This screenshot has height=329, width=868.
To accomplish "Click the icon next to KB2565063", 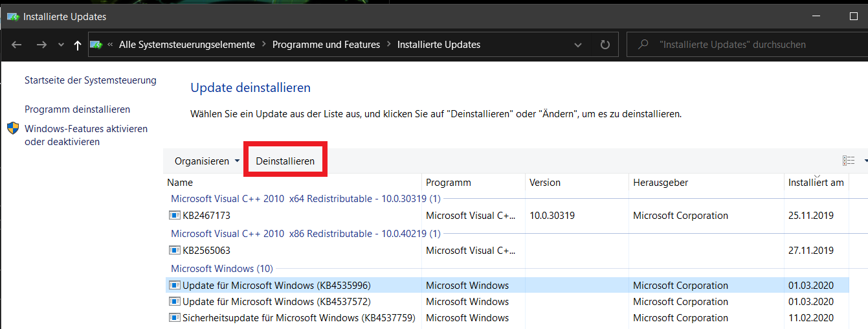I will 175,251.
